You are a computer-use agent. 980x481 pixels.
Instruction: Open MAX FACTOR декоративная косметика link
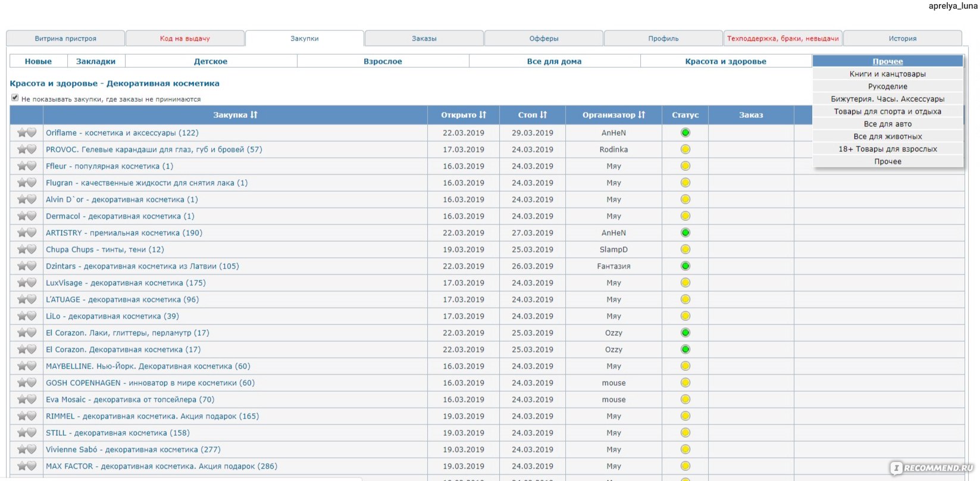click(x=161, y=466)
